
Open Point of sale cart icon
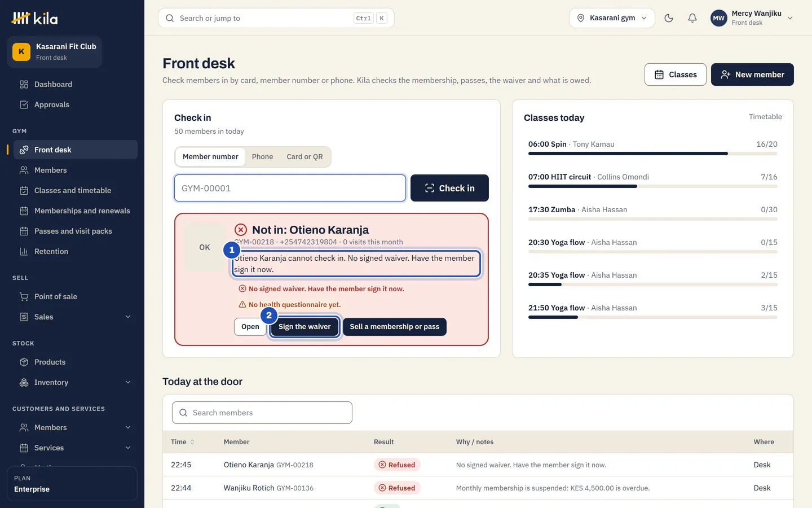coord(24,296)
